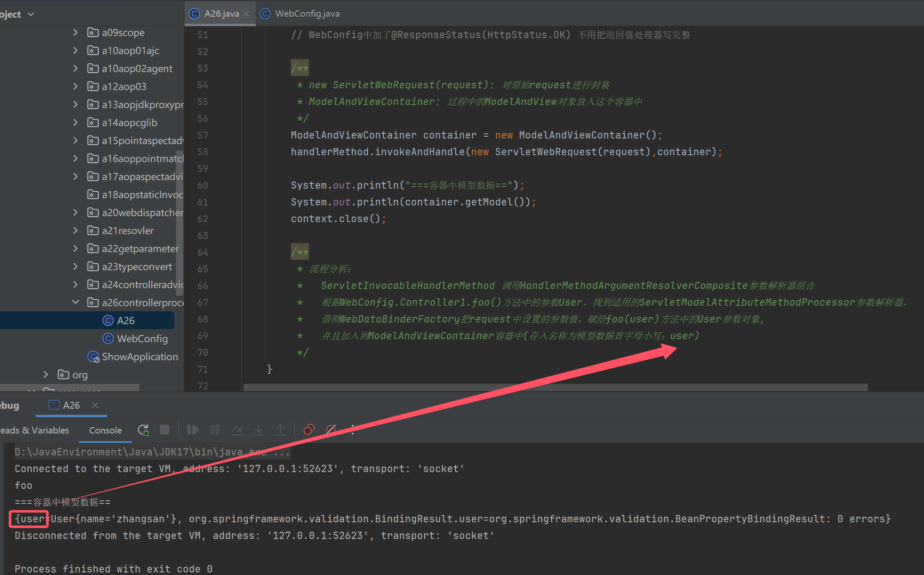Click the Stop debug session icon
The image size is (924, 575).
pos(165,430)
